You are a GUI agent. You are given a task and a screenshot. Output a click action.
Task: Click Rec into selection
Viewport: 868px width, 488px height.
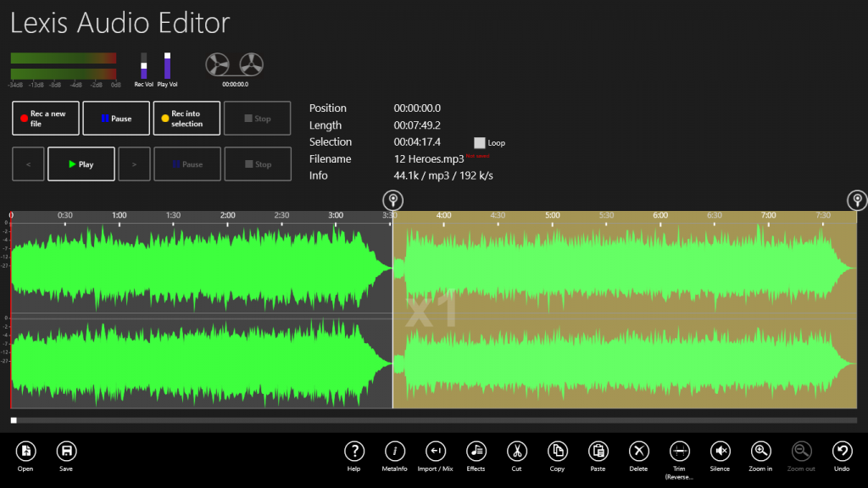(186, 118)
